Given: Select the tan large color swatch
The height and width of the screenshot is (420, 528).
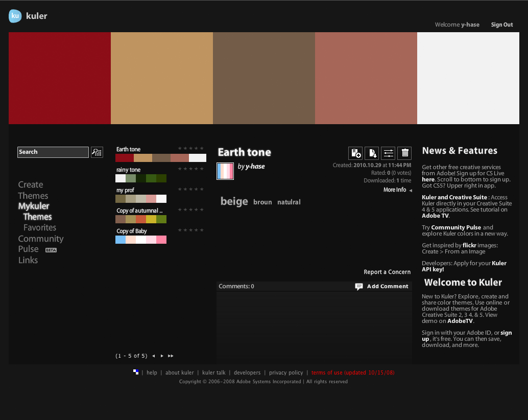Looking at the screenshot, I should coord(162,78).
